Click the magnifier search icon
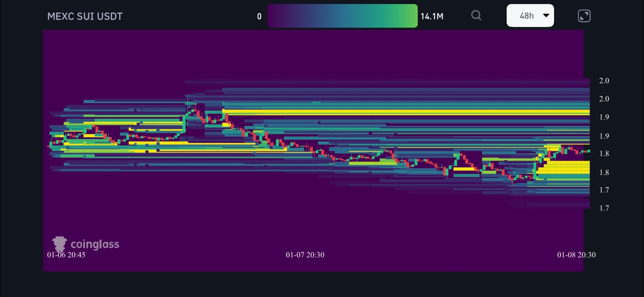This screenshot has width=644, height=297. click(476, 15)
